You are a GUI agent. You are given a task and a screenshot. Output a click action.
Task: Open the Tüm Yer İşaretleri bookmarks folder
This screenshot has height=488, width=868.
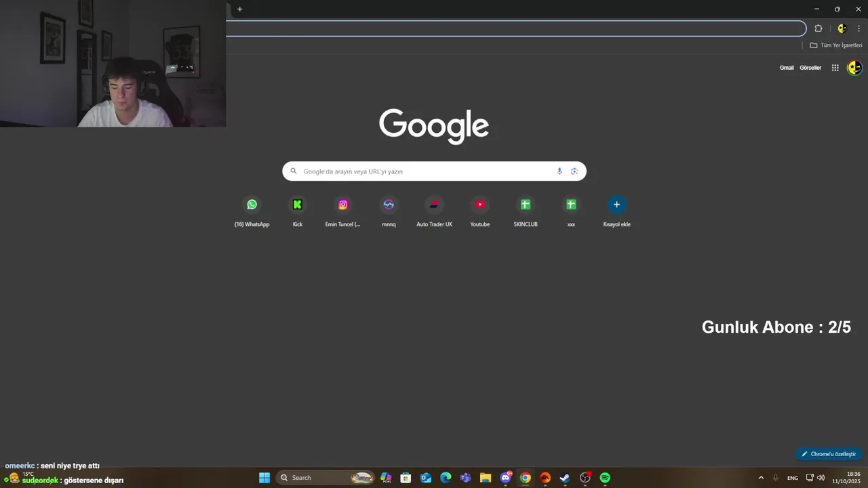(836, 45)
